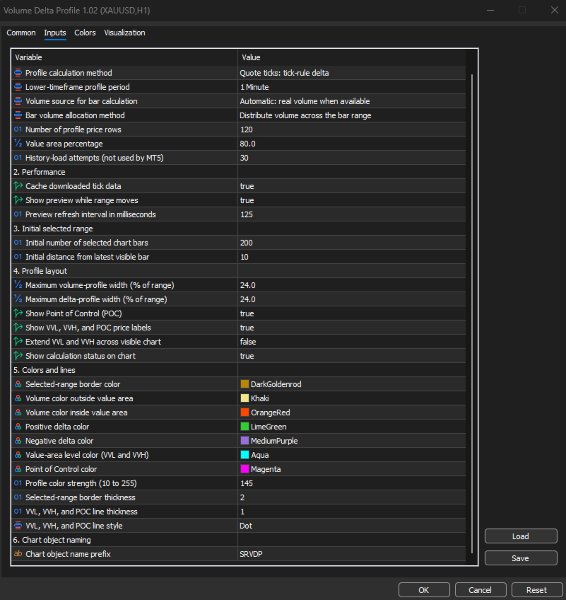Toggle the Show Point of Control (POC) true value
This screenshot has width=566, height=600.
[x=351, y=313]
